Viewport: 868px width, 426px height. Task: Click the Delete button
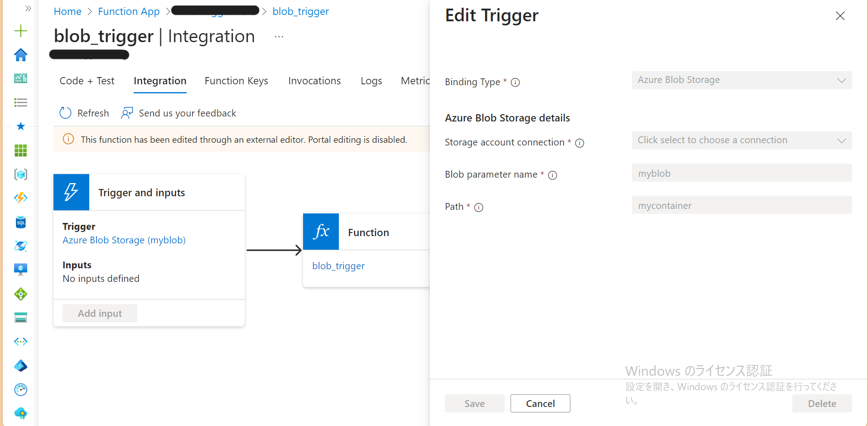(822, 403)
